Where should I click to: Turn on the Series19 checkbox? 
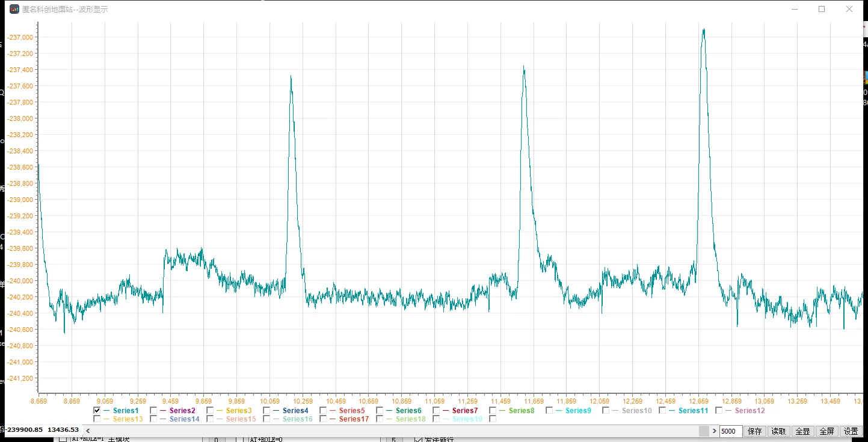437,419
